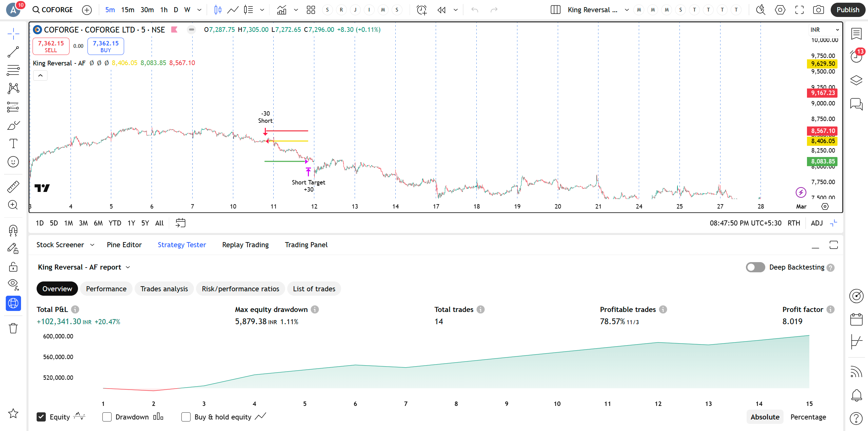Screen dimensions: 868x431
Task: Enable Buy & hold equity checkbox
Action: pos(186,417)
